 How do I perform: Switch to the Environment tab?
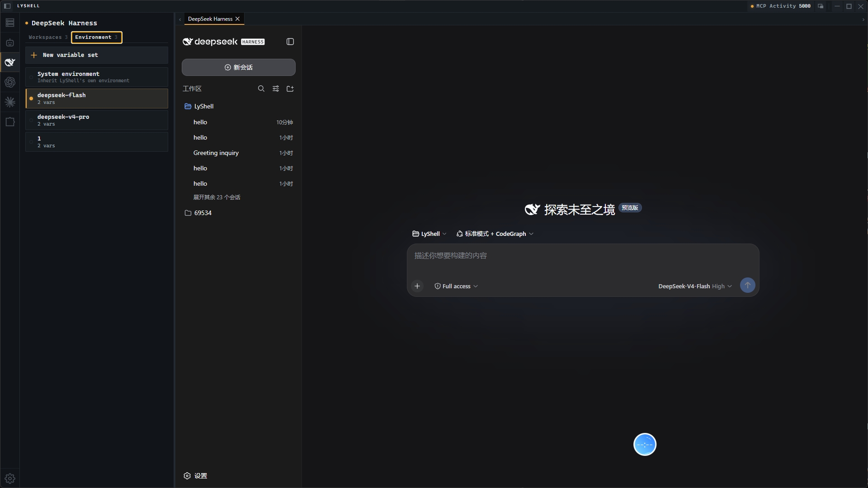96,37
